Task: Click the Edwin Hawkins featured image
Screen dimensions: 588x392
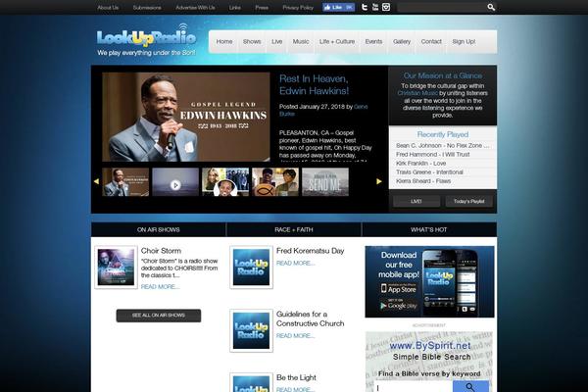Action: (186, 117)
